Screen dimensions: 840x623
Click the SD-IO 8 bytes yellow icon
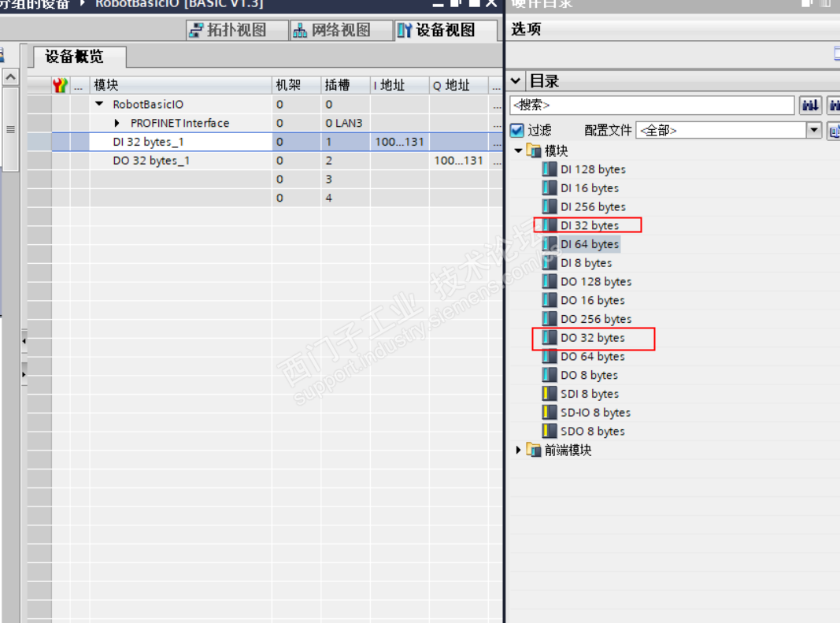(549, 413)
